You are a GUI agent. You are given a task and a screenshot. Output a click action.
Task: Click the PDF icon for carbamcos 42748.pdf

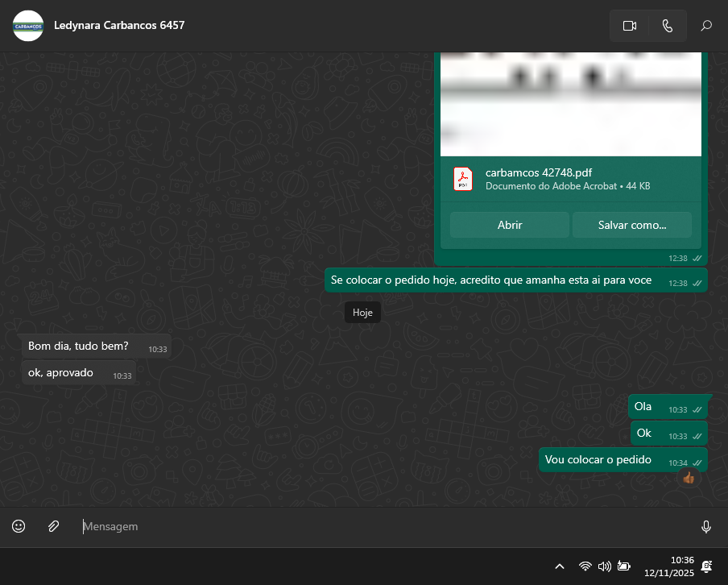point(463,179)
